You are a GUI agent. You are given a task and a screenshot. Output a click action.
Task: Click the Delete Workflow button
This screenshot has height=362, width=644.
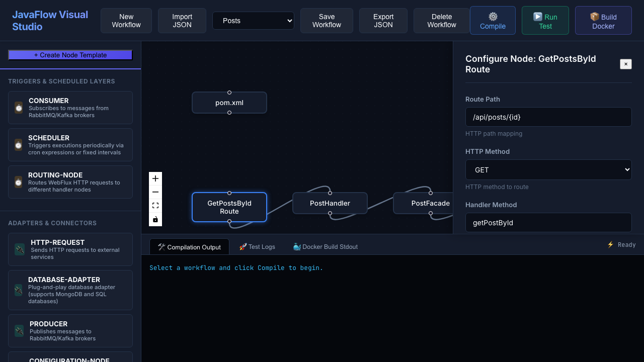pos(442,21)
